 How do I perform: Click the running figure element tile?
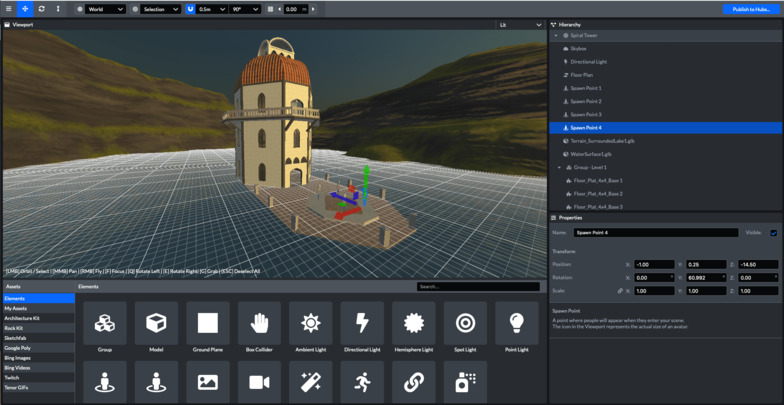pos(362,382)
